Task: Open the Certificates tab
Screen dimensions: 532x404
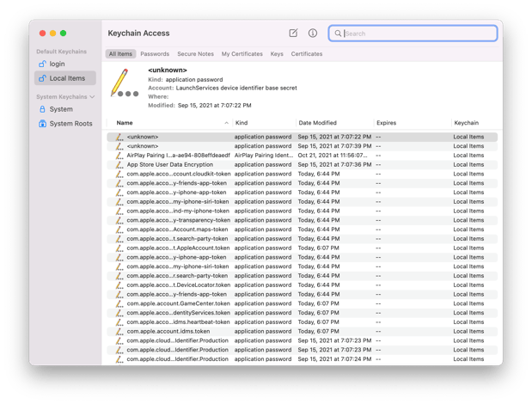Action: (x=307, y=54)
